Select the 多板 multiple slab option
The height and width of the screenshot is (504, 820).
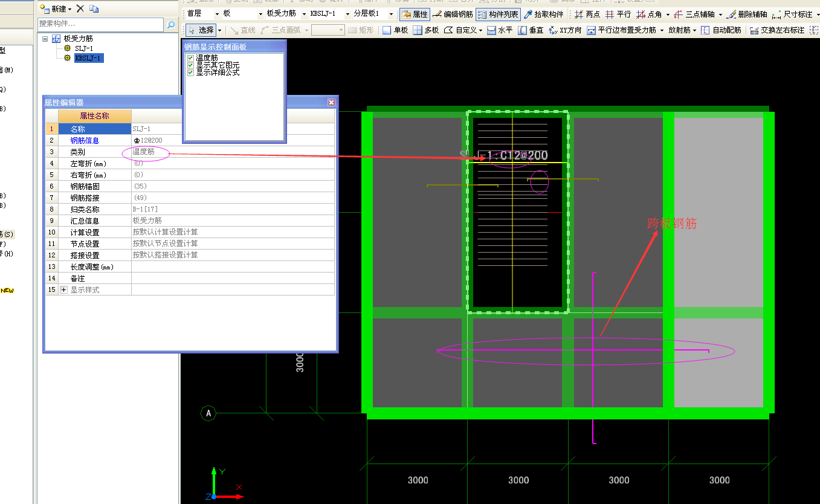click(x=426, y=30)
